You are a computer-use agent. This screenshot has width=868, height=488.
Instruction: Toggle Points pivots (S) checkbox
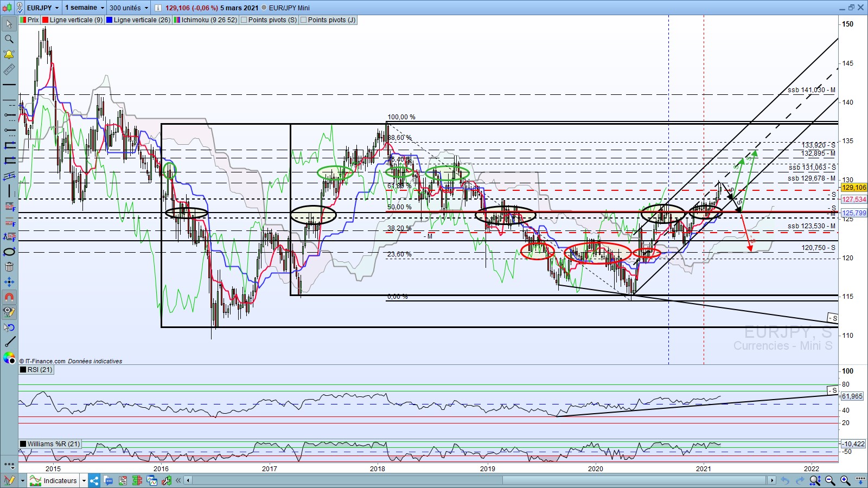[x=244, y=20]
